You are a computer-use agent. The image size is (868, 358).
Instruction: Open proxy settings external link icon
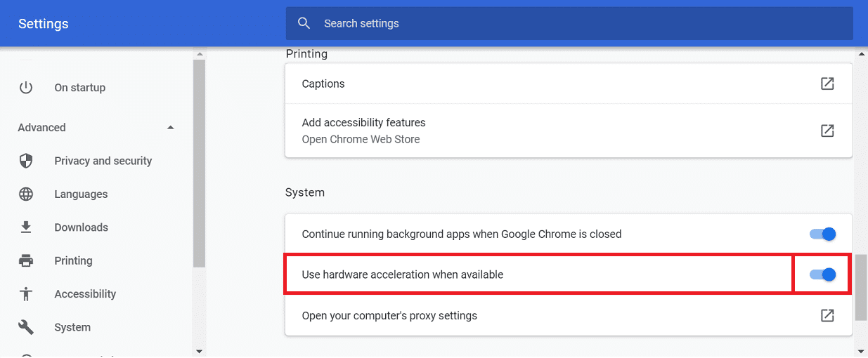(x=827, y=316)
